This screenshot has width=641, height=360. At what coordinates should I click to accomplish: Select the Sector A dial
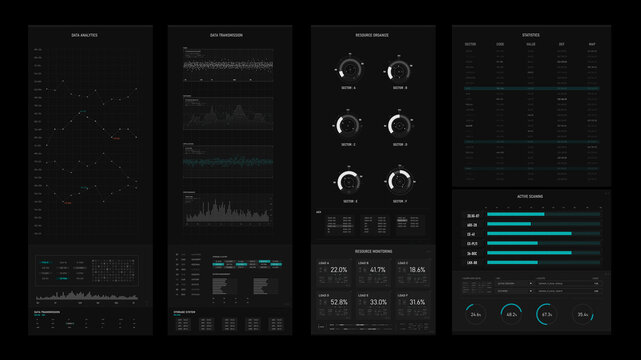350,69
